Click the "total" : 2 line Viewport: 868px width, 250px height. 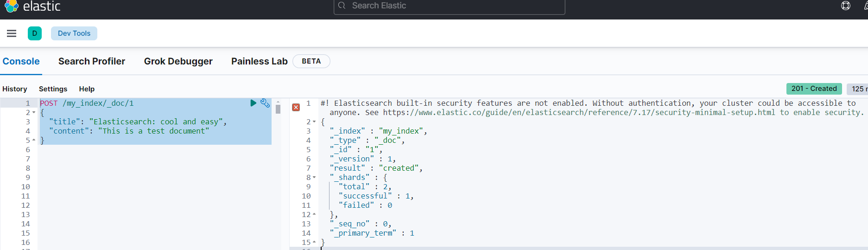tap(365, 186)
